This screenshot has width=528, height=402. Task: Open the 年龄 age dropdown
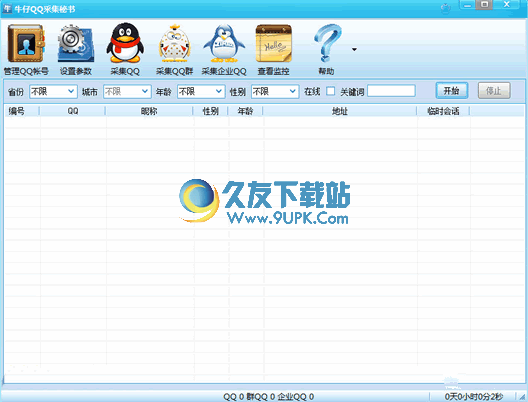pos(201,91)
